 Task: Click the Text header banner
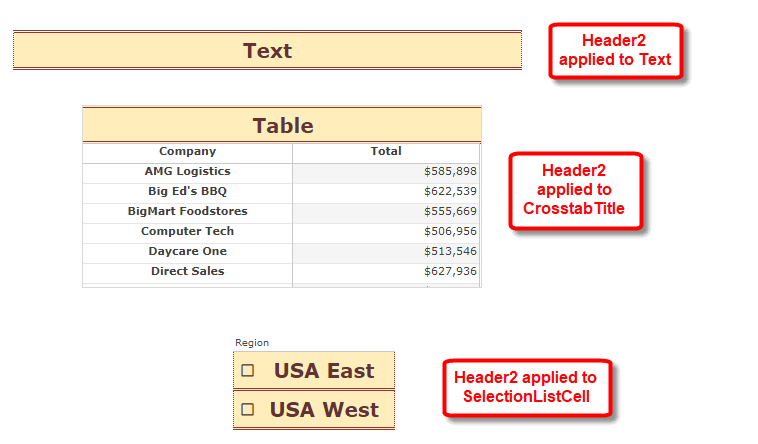click(x=267, y=51)
